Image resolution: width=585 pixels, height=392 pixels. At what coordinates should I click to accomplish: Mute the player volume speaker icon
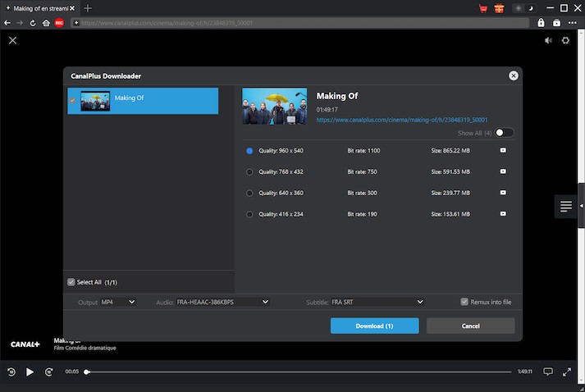pyautogui.click(x=548, y=40)
